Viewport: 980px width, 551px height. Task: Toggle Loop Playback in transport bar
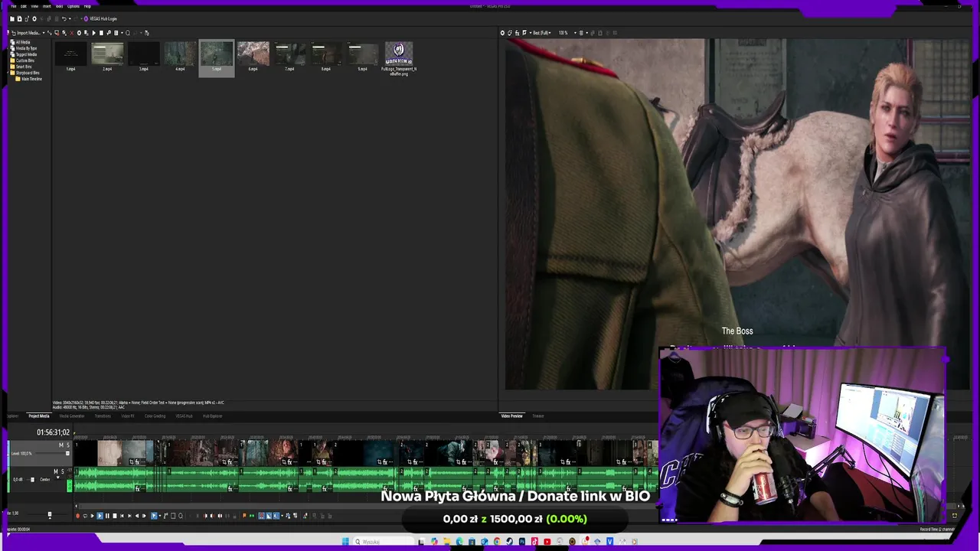pyautogui.click(x=85, y=516)
